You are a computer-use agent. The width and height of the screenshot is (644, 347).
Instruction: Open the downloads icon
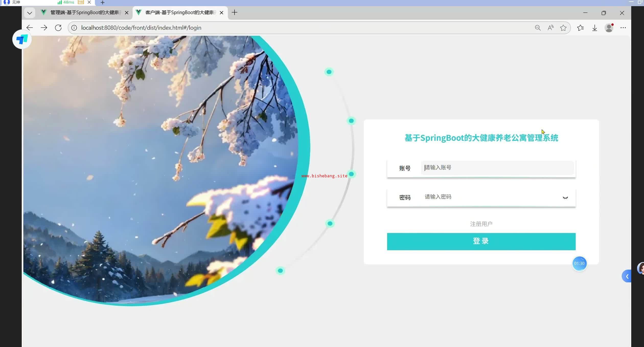595,28
